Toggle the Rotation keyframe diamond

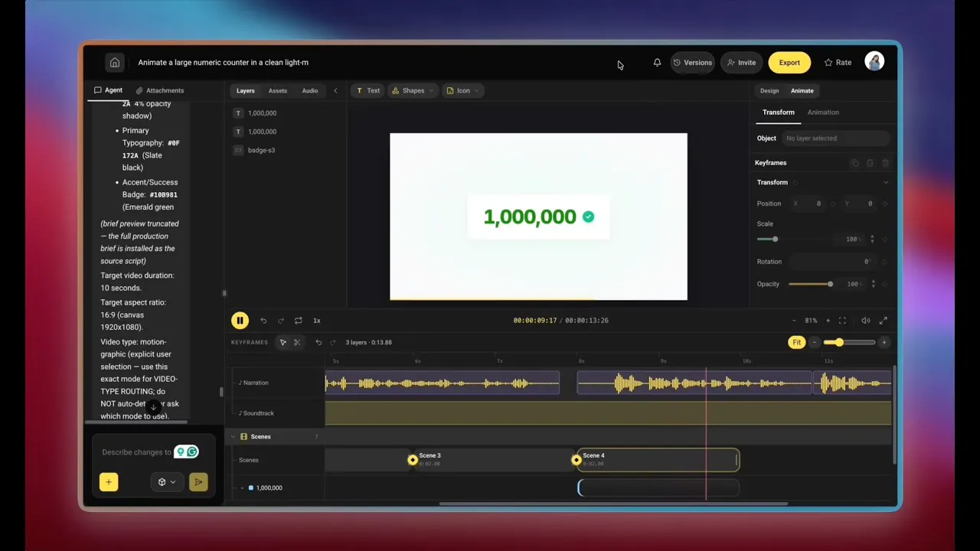[x=885, y=262]
